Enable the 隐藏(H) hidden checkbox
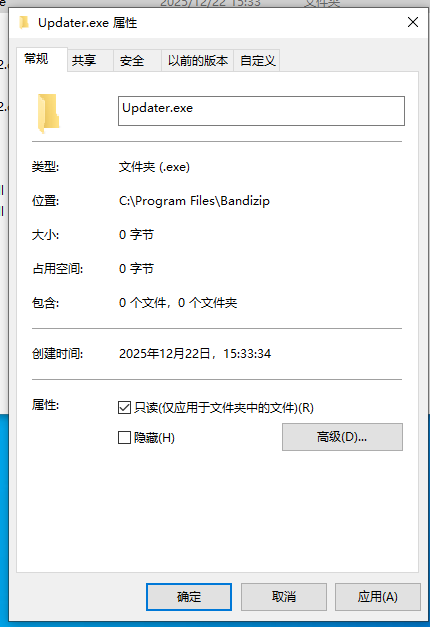Screen dimensions: 430x627 [124, 437]
